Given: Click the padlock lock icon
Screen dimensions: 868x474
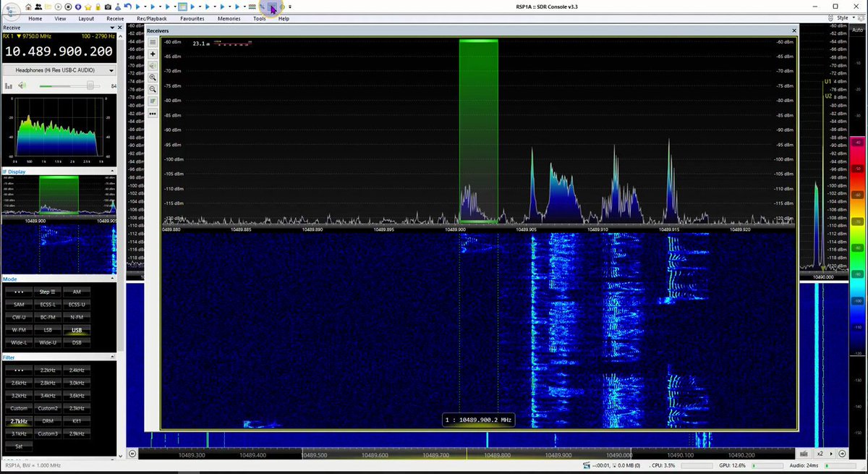Looking at the screenshot, I should (x=98, y=7).
